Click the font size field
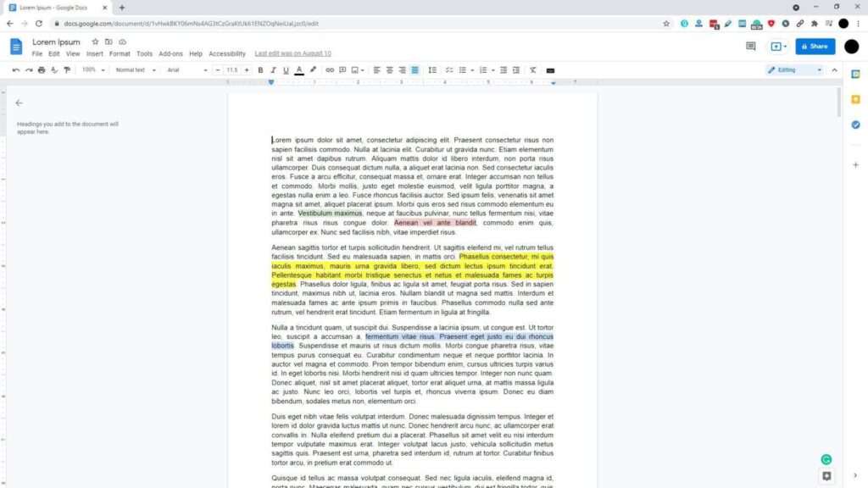This screenshot has height=488, width=868. pos(232,70)
